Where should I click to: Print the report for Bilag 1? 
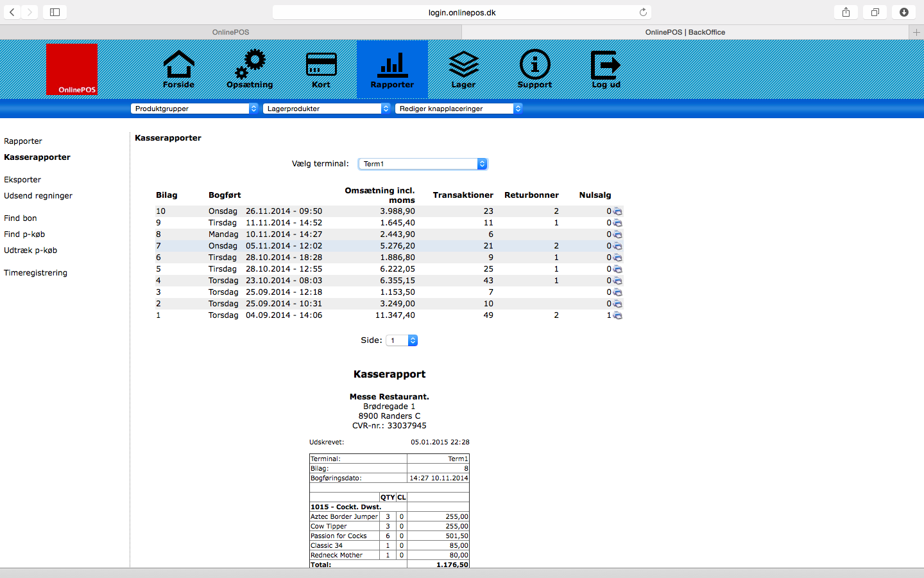pos(617,315)
